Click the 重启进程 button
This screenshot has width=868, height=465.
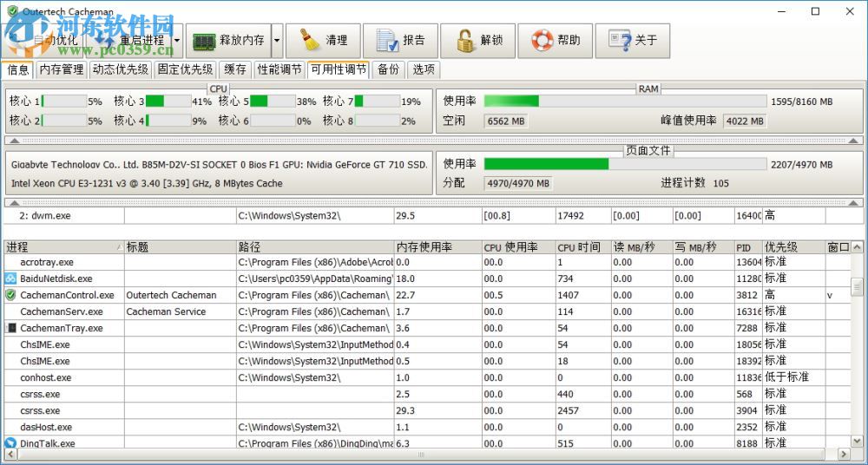pyautogui.click(x=128, y=41)
